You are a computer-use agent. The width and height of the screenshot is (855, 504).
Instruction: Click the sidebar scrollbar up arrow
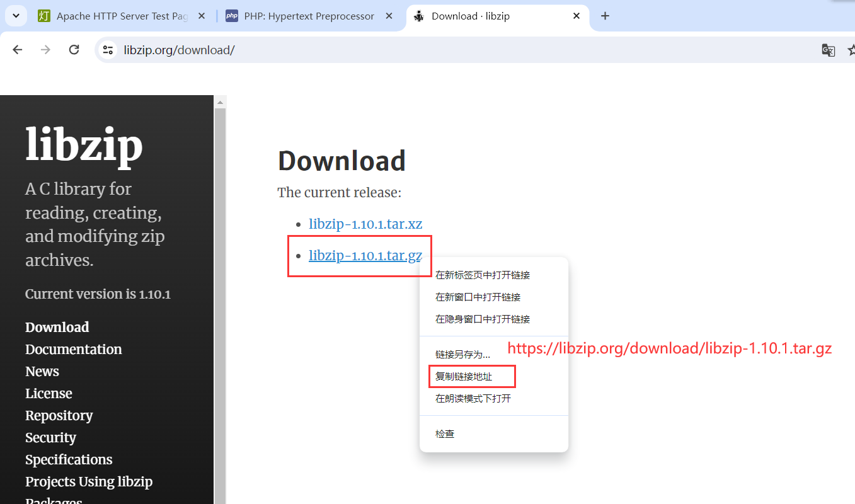pos(220,102)
